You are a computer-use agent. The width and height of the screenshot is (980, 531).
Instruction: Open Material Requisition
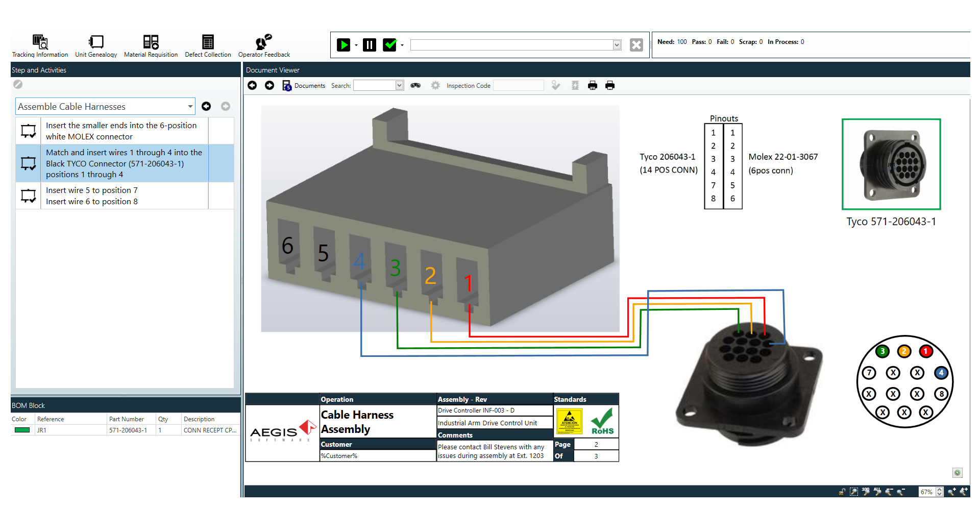pos(151,46)
